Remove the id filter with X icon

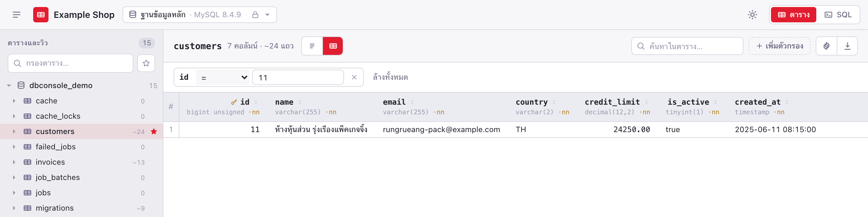pos(354,78)
